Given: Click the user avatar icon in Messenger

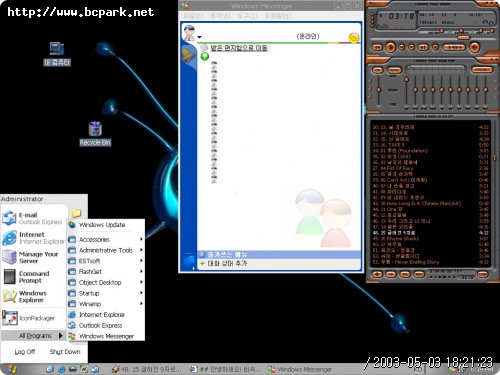Looking at the screenshot, I should 189,33.
